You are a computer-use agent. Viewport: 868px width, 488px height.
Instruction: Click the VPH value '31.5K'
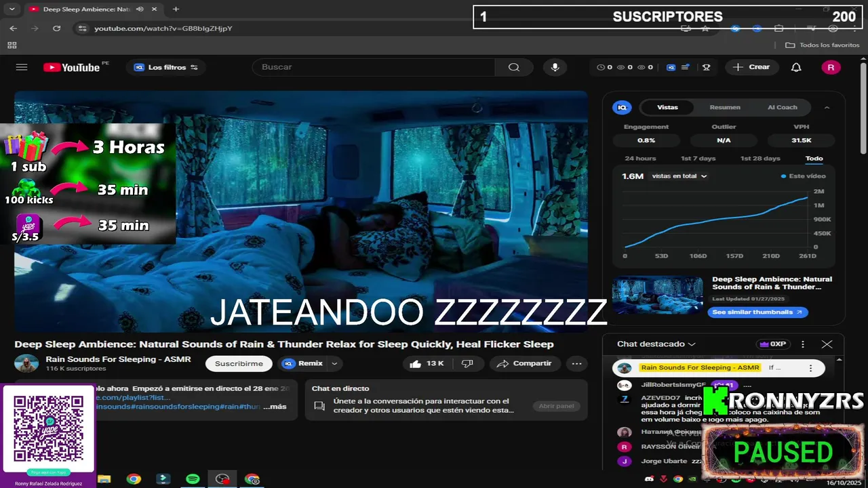pos(802,140)
